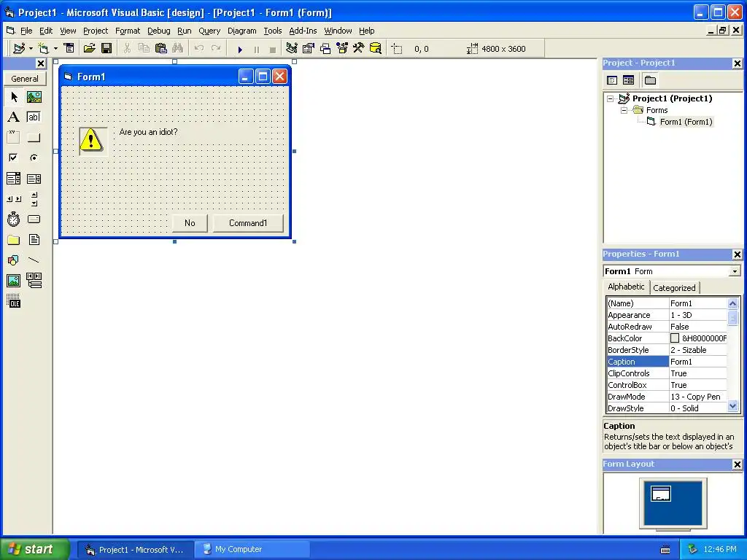Click View Object in Project panel
Screen dimensions: 747x560
[628, 80]
